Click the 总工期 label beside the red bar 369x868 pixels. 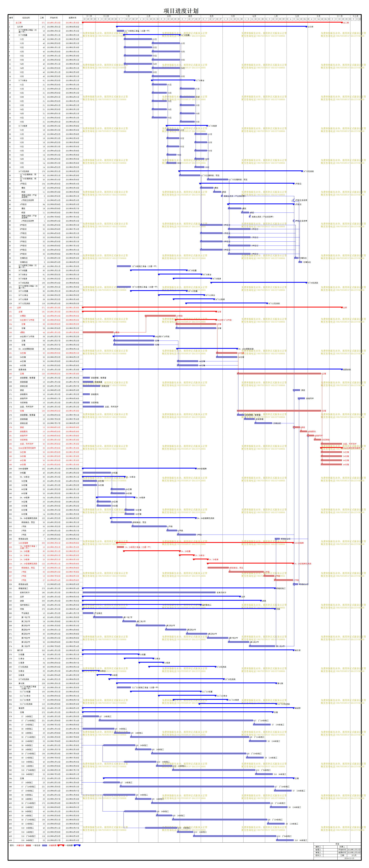coord(346,23)
